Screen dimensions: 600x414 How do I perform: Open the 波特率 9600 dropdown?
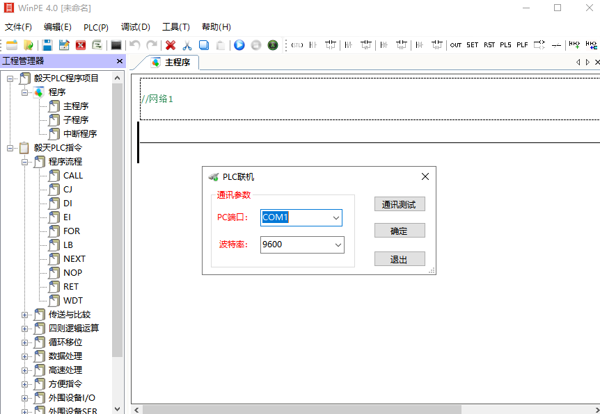pos(336,244)
